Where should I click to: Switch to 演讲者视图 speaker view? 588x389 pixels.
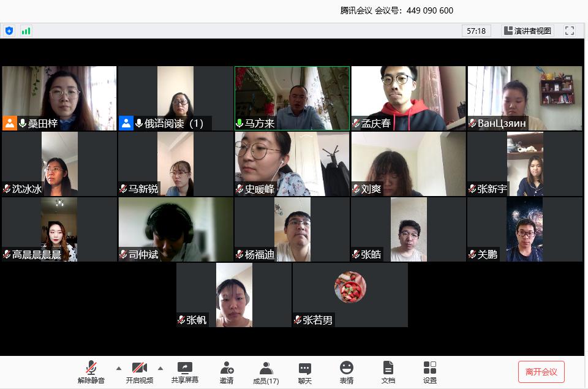pyautogui.click(x=527, y=31)
